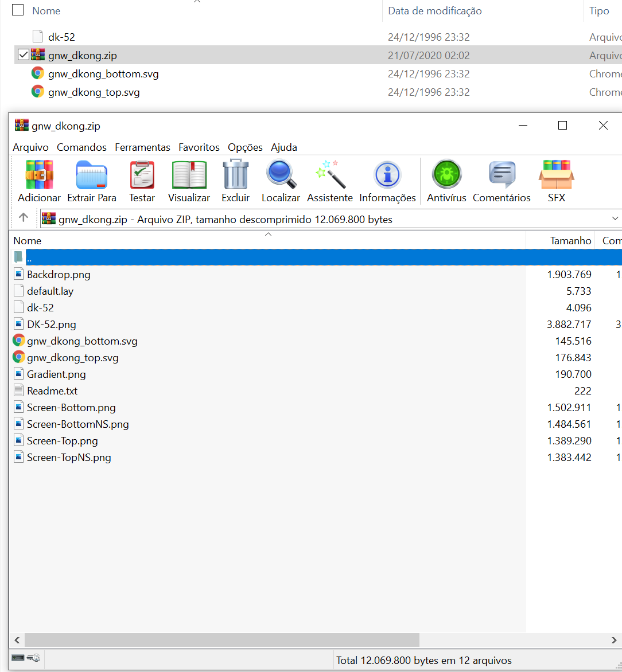This screenshot has height=672, width=622.
Task: Click the WinRAR title bar icon
Action: [21, 125]
